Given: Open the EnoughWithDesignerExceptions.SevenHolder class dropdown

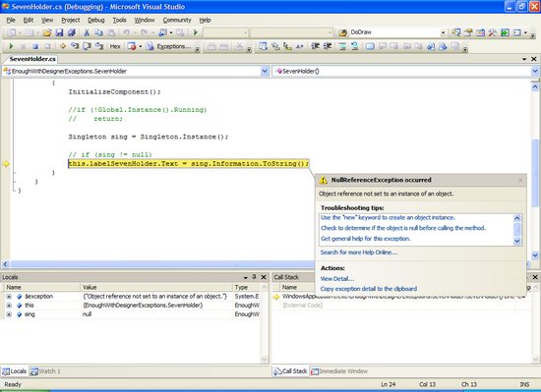Looking at the screenshot, I should coord(265,72).
